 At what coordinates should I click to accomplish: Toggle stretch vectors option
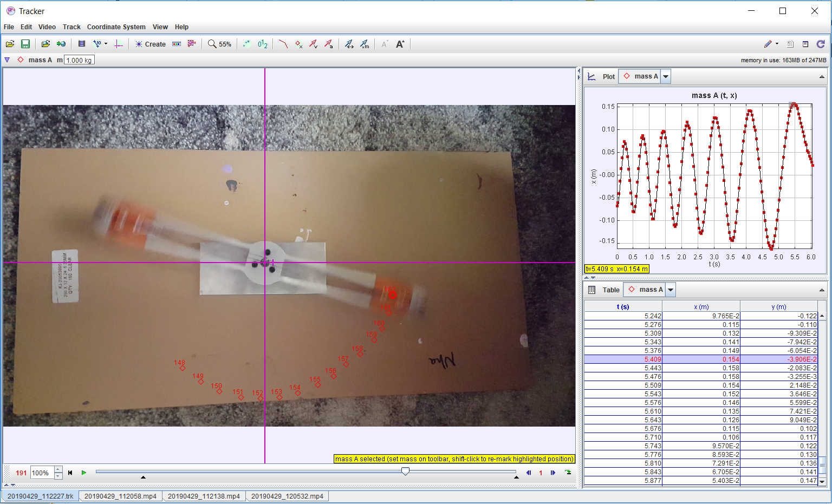[x=349, y=44]
